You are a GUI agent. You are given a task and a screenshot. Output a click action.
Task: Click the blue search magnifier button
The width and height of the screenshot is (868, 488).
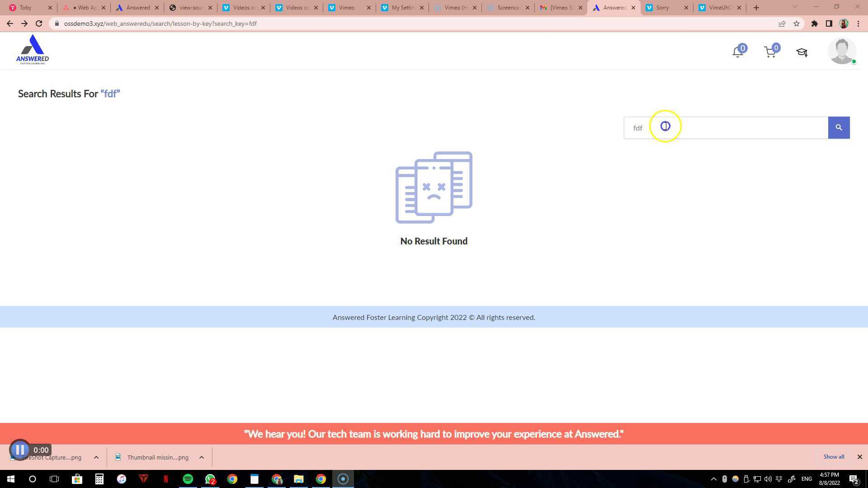tap(839, 128)
